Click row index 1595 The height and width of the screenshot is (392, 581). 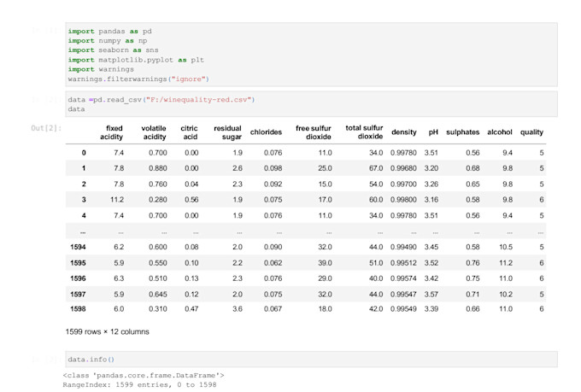(78, 263)
